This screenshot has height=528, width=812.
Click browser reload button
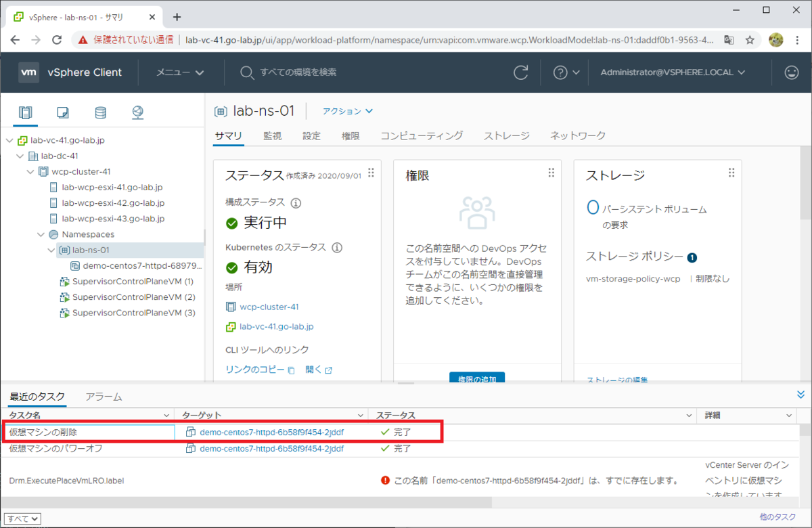pos(58,40)
